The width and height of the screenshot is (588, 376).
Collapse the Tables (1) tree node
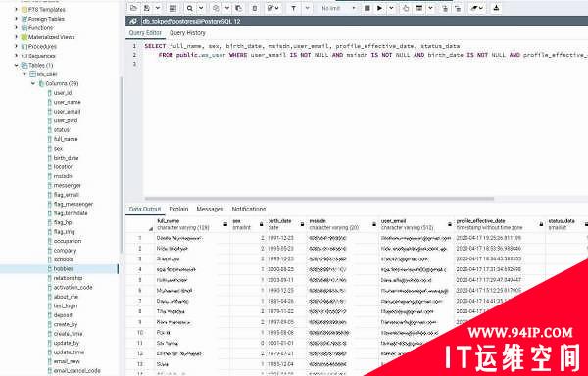pos(16,66)
